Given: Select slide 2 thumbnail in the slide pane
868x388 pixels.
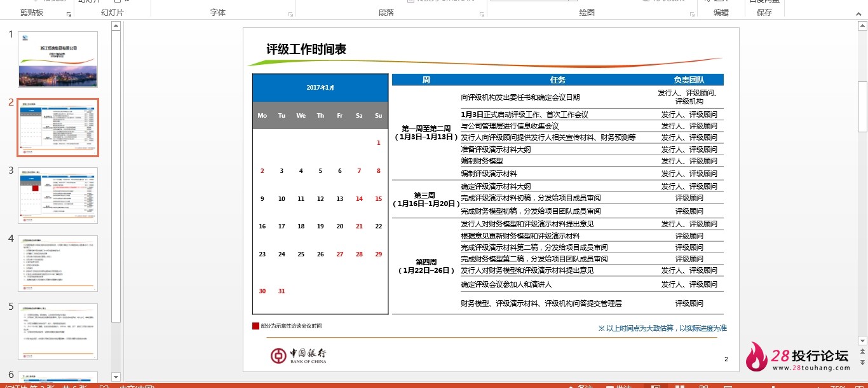Looking at the screenshot, I should [x=58, y=127].
